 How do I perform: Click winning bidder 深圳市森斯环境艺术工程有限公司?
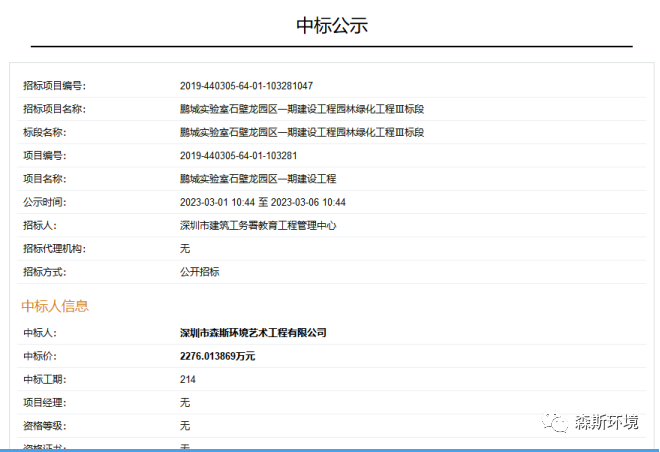[x=253, y=332]
